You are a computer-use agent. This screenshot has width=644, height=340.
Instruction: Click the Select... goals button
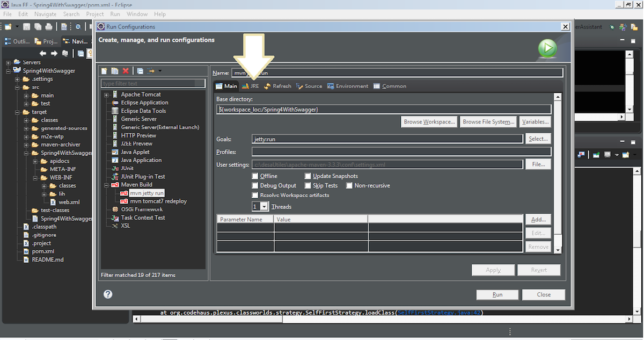(538, 139)
